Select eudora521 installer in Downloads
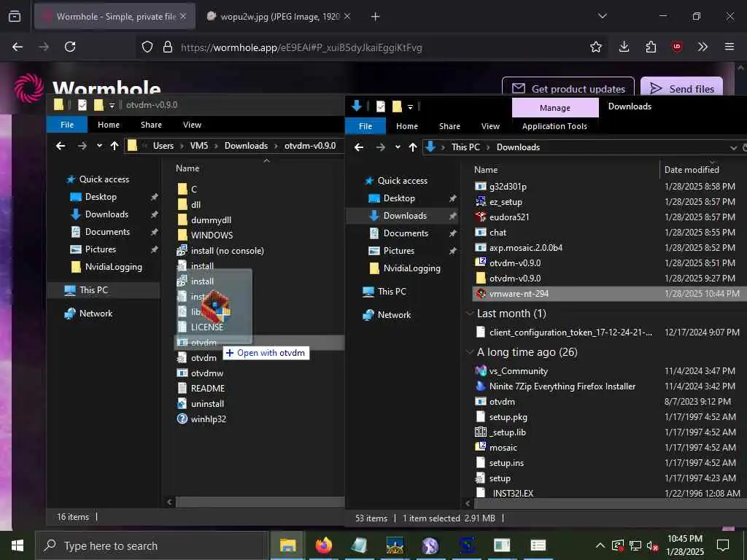Image resolution: width=747 pixels, height=560 pixels. coord(509,217)
